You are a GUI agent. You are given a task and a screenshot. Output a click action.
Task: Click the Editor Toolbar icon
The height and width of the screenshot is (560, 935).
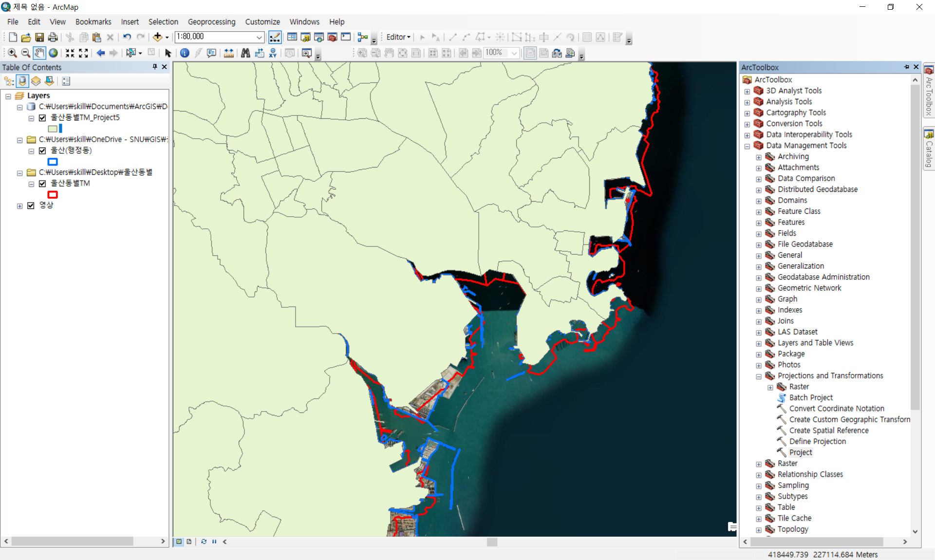(x=275, y=37)
